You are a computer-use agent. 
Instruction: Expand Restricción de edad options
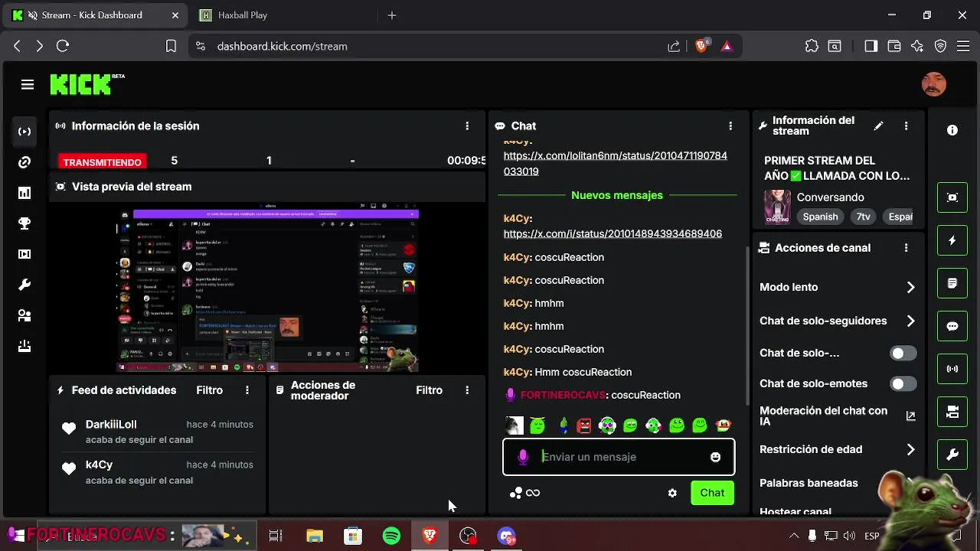(x=910, y=449)
